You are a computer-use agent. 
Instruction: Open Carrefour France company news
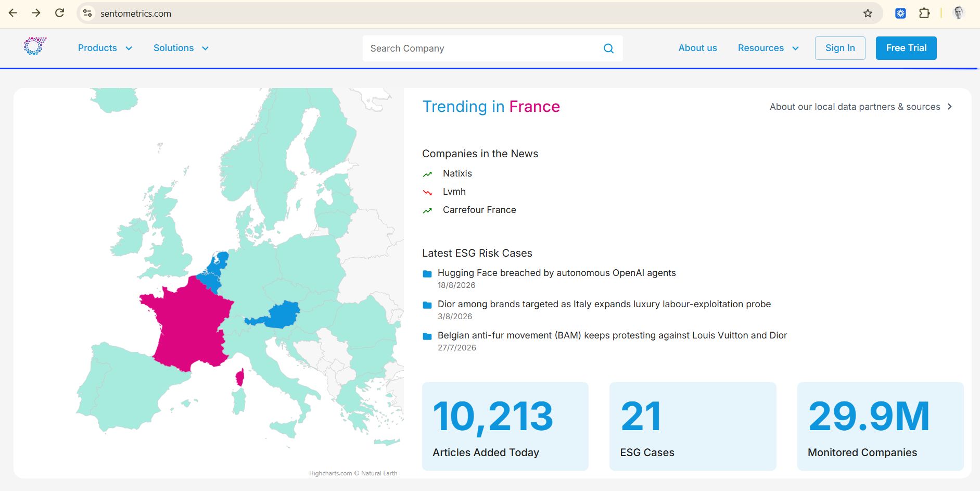click(x=479, y=210)
